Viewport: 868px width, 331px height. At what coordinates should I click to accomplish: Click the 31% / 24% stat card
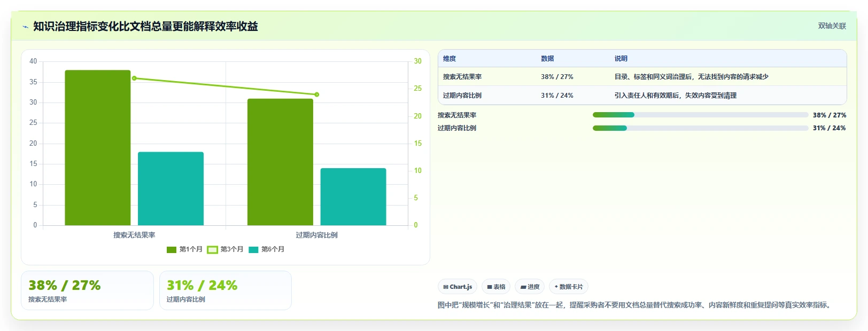point(226,290)
